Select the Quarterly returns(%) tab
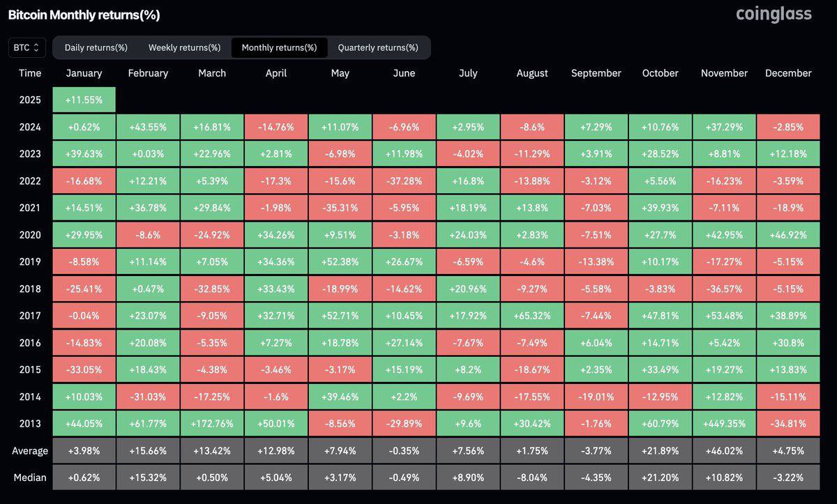 [379, 47]
